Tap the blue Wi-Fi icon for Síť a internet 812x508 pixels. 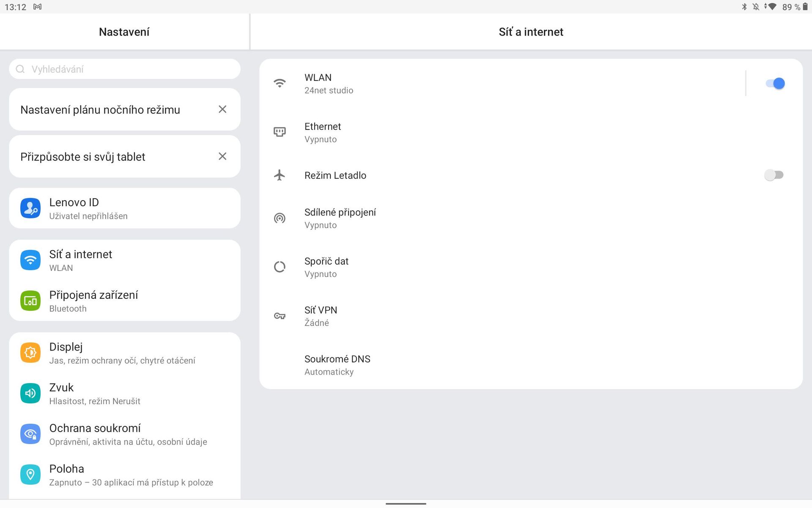pyautogui.click(x=30, y=260)
